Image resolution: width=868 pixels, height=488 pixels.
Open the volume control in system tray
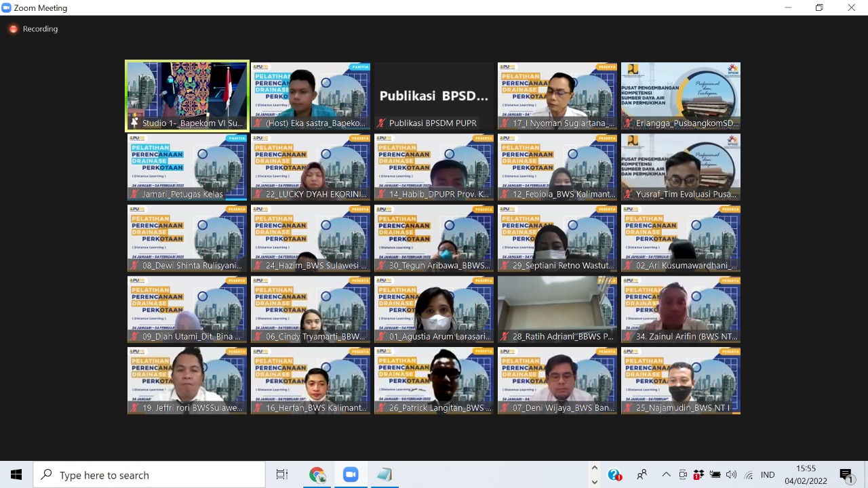(x=731, y=474)
